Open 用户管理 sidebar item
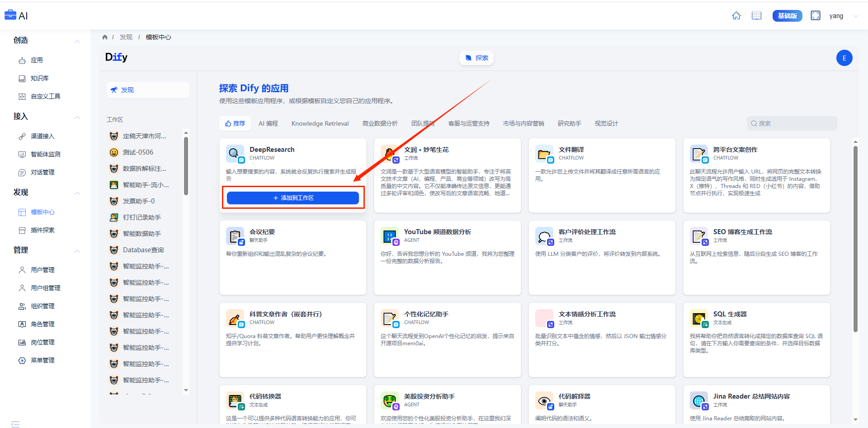The height and width of the screenshot is (428, 868). [x=42, y=270]
